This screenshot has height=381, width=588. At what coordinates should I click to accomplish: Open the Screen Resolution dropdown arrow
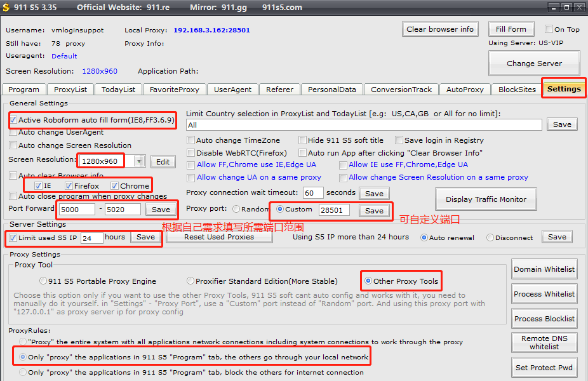point(139,161)
